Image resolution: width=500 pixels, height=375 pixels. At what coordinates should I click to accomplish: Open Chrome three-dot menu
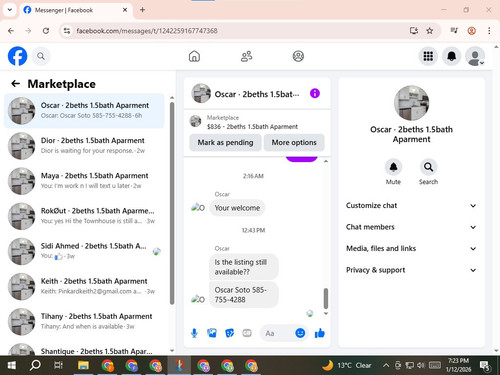coord(489,31)
